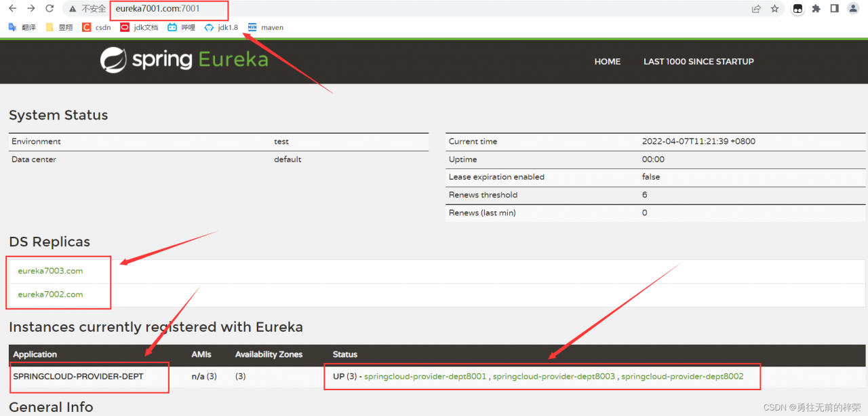Screen dimensions: 868x416
Task: Open the browser profile avatar
Action: [853, 9]
